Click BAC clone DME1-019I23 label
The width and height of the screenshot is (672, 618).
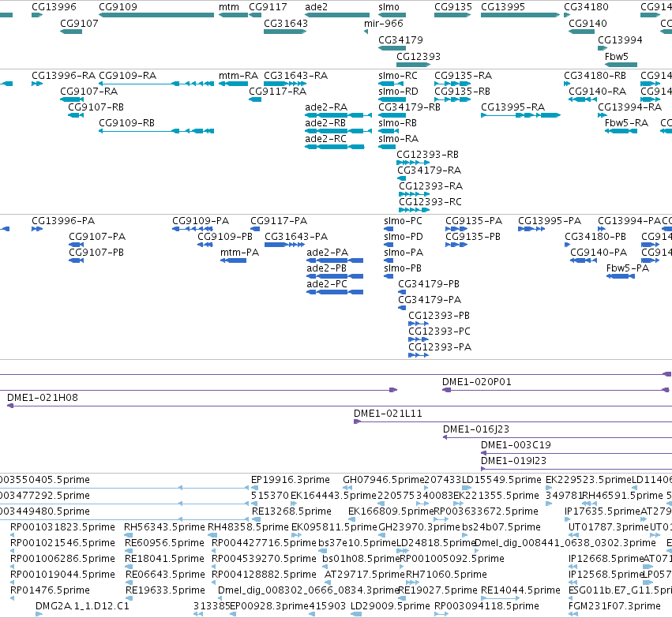pos(513,461)
